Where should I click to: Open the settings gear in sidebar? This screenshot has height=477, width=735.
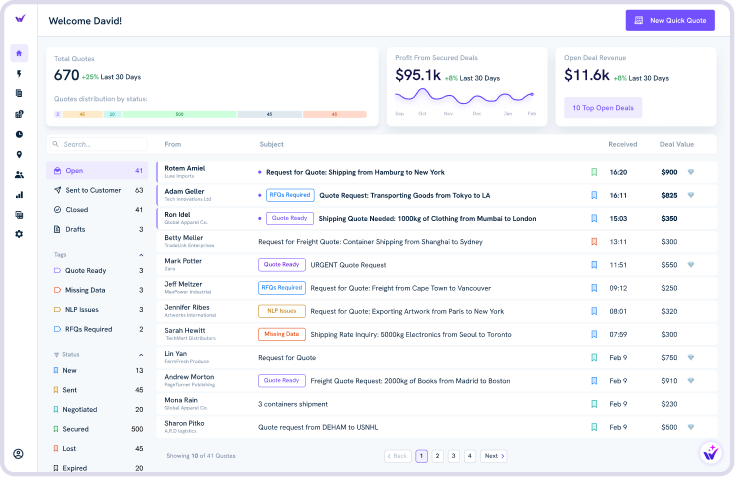(19, 234)
